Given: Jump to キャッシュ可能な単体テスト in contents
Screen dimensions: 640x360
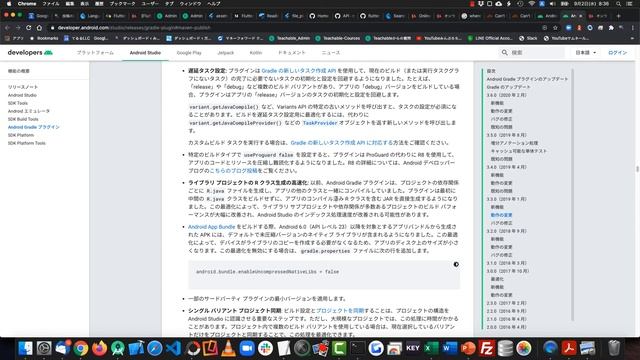Looking at the screenshot, I should tap(518, 151).
